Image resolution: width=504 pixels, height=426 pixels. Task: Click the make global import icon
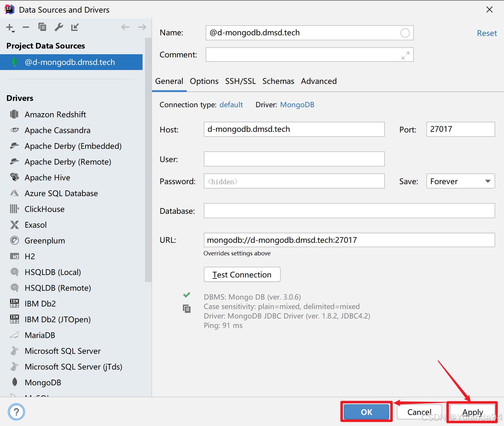(75, 27)
